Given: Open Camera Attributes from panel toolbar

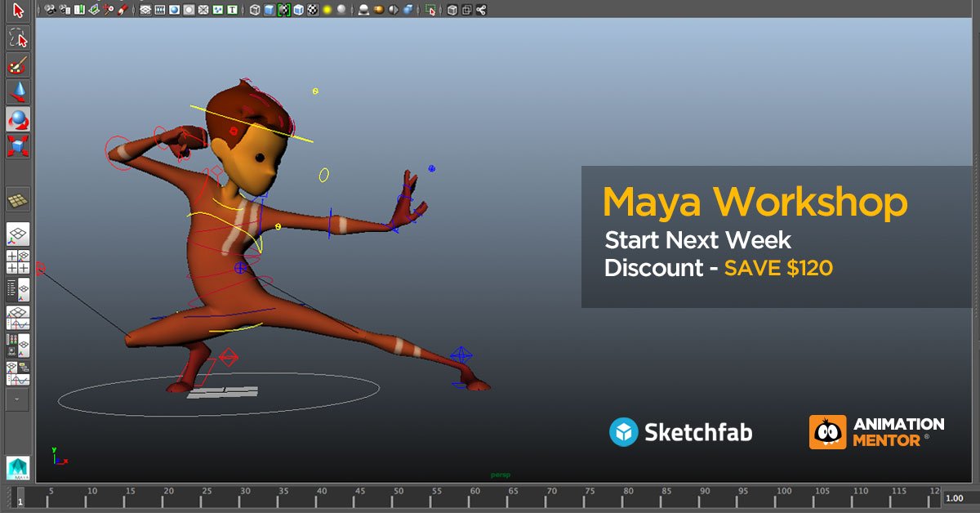Looking at the screenshot, I should (65, 10).
